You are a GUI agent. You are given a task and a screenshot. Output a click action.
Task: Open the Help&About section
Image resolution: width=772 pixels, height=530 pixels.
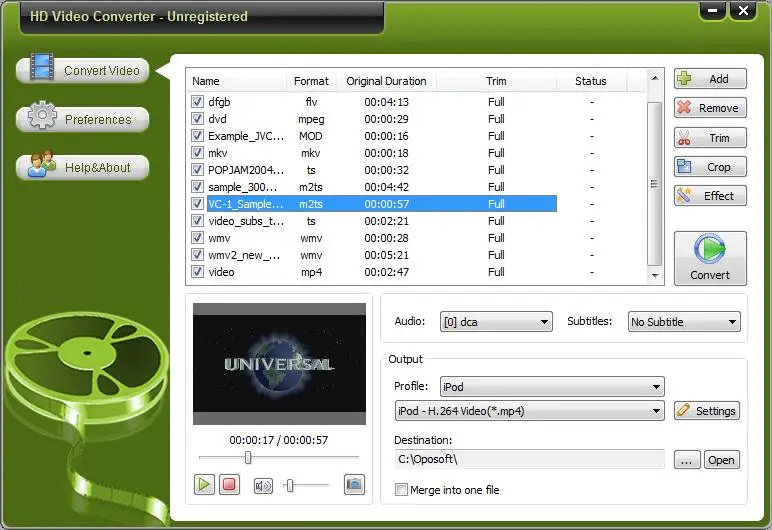[x=83, y=167]
